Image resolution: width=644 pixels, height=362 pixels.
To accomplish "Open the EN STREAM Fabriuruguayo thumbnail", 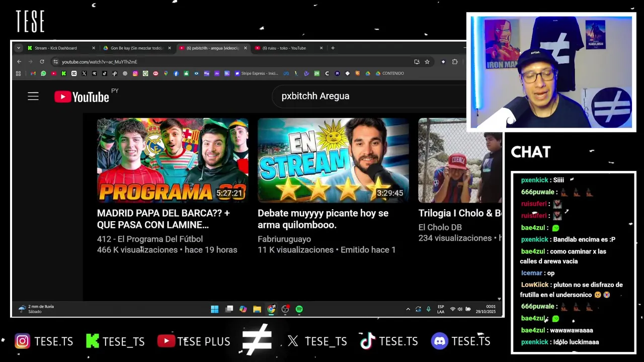I will (333, 160).
